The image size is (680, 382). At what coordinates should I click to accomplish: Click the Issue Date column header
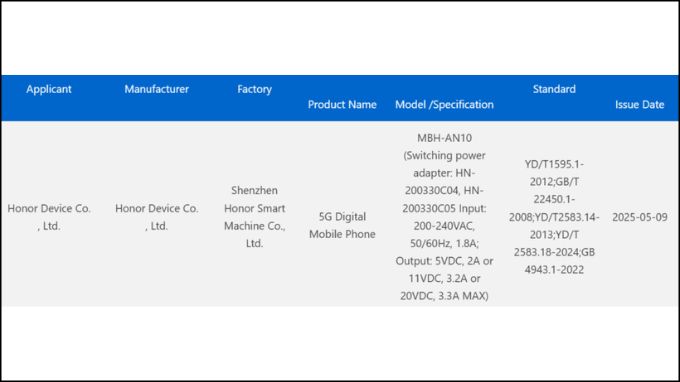640,104
